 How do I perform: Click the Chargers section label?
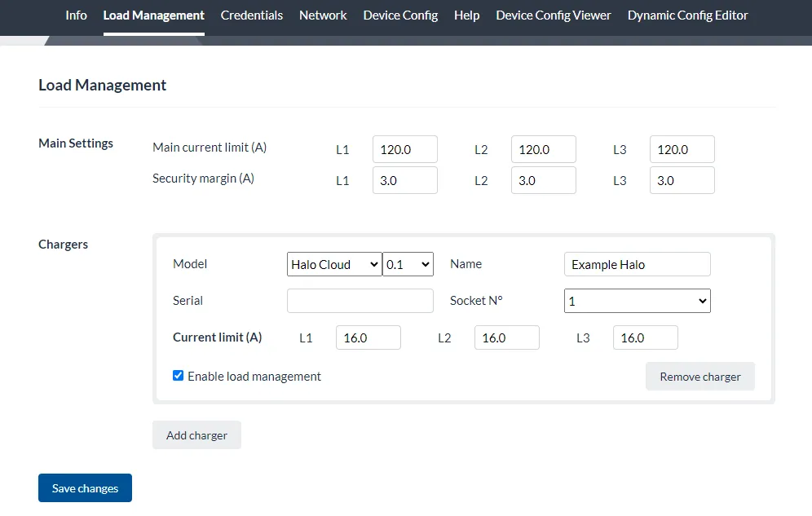tap(63, 245)
